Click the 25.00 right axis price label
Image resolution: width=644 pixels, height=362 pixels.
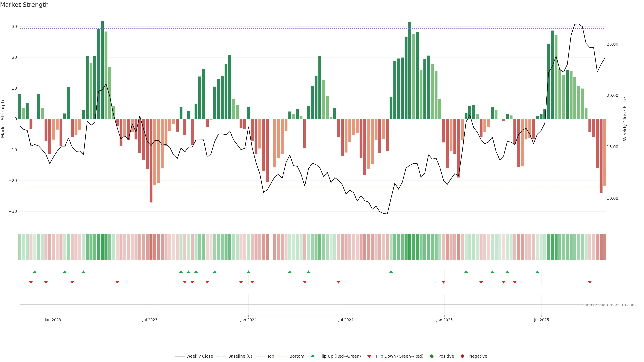[612, 44]
